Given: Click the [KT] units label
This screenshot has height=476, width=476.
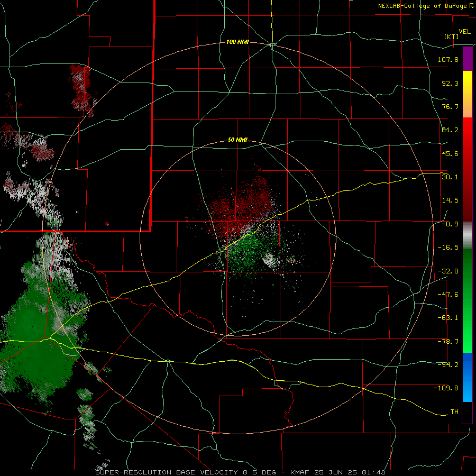Looking at the screenshot, I should 452,36.
